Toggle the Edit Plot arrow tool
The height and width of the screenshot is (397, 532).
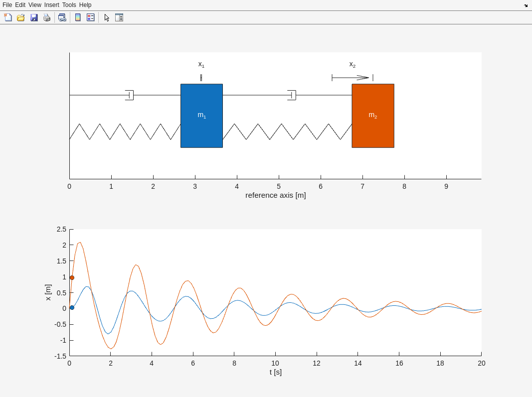coord(107,17)
